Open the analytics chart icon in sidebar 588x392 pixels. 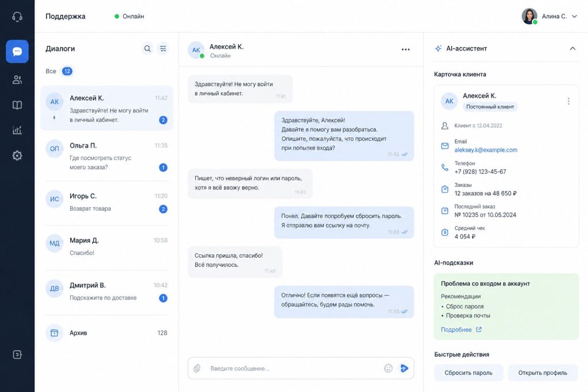click(x=17, y=130)
